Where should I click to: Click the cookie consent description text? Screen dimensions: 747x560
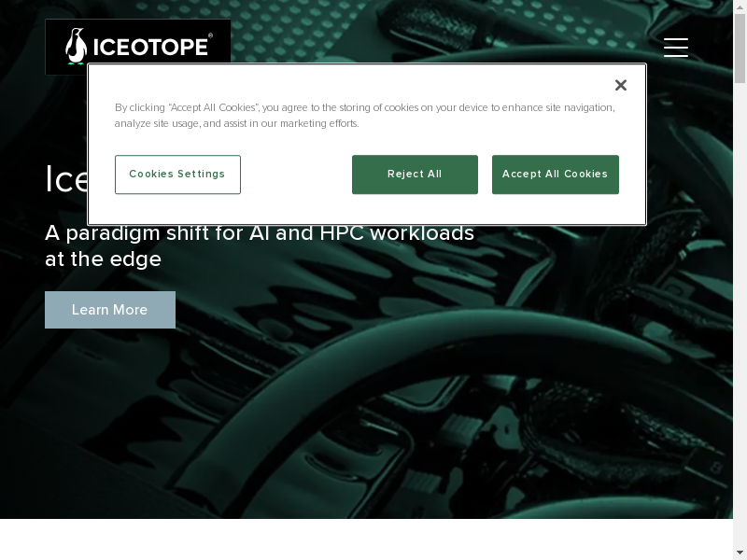(365, 115)
